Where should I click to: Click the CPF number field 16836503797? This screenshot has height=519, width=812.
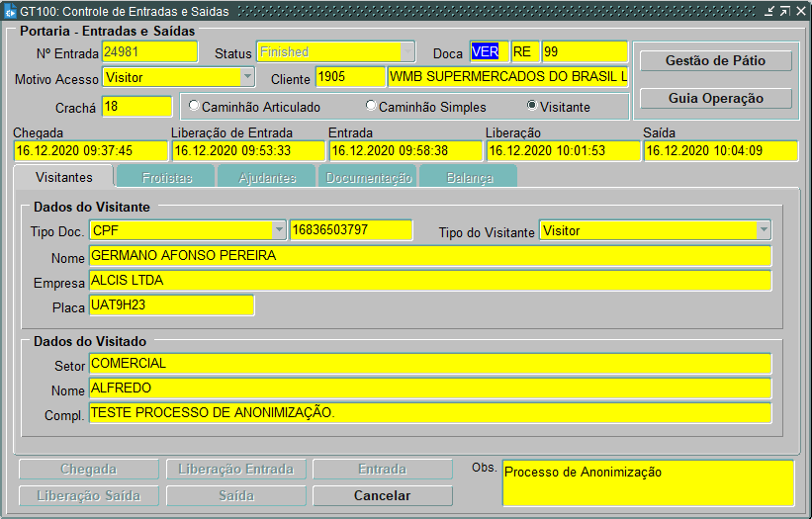pos(351,229)
